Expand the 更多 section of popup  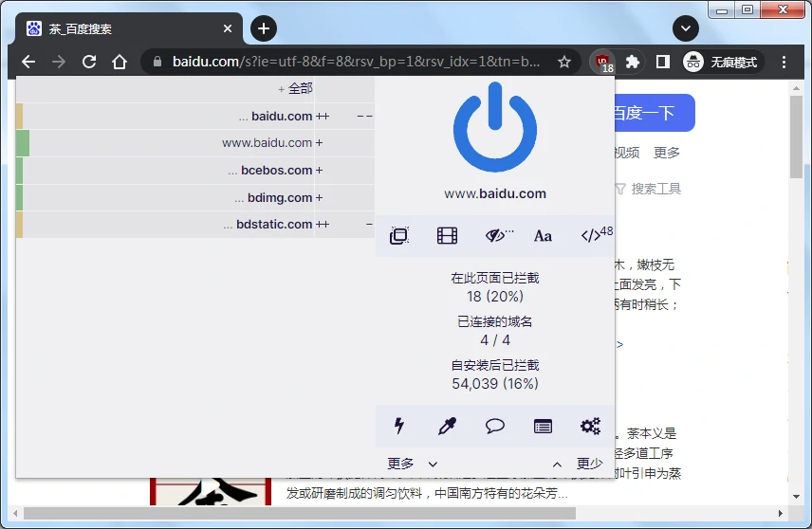pyautogui.click(x=412, y=464)
